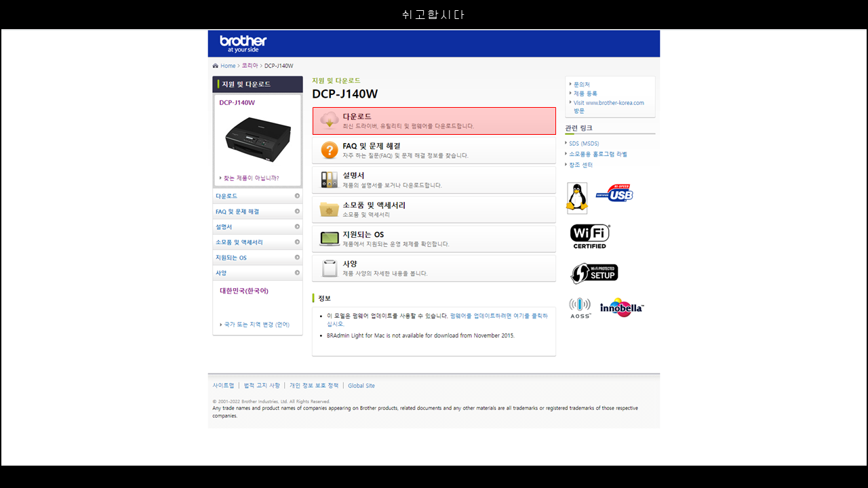This screenshot has width=868, height=488.
Task: Click the arrow icon beside sidebar 다운로드
Action: tap(297, 196)
